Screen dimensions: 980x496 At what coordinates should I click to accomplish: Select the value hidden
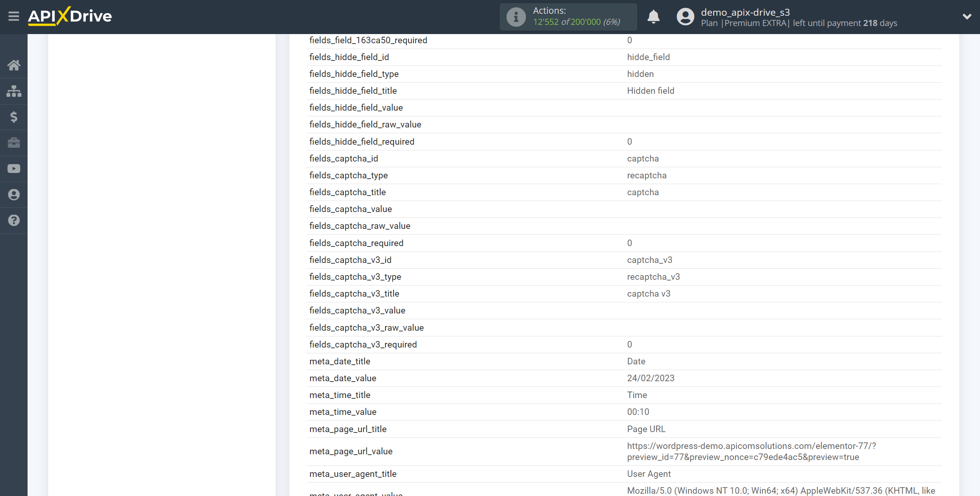[640, 74]
